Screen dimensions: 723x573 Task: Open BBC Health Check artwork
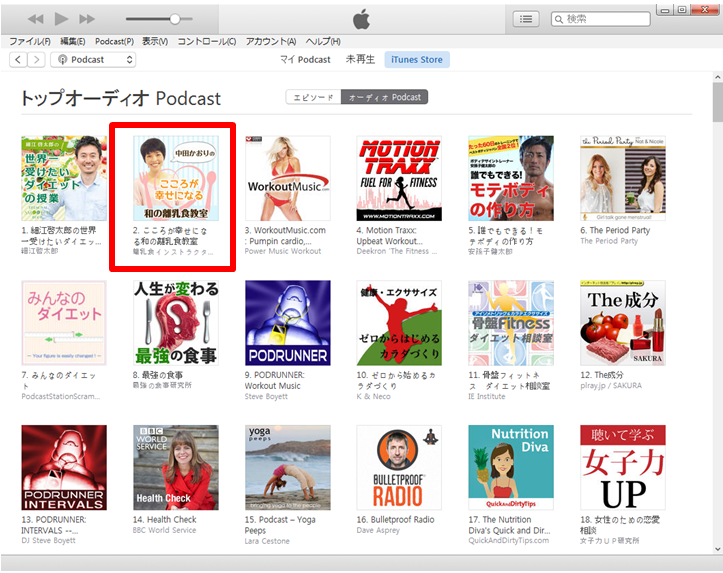point(176,467)
